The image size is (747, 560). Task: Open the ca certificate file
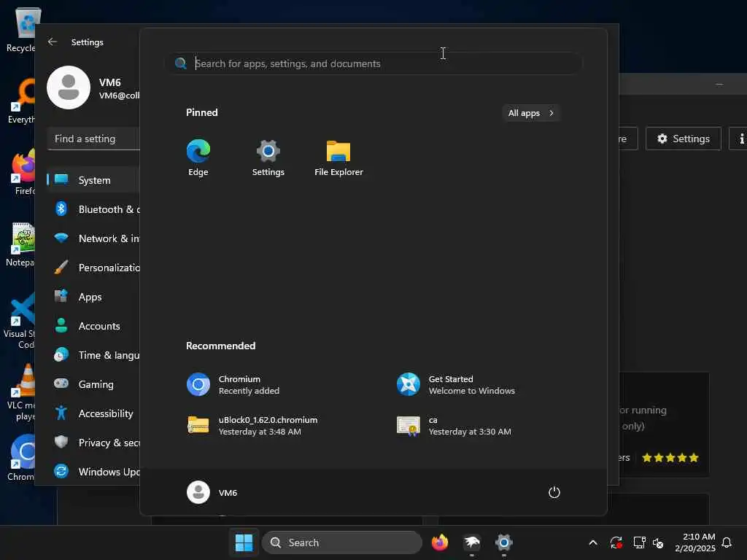click(x=454, y=426)
